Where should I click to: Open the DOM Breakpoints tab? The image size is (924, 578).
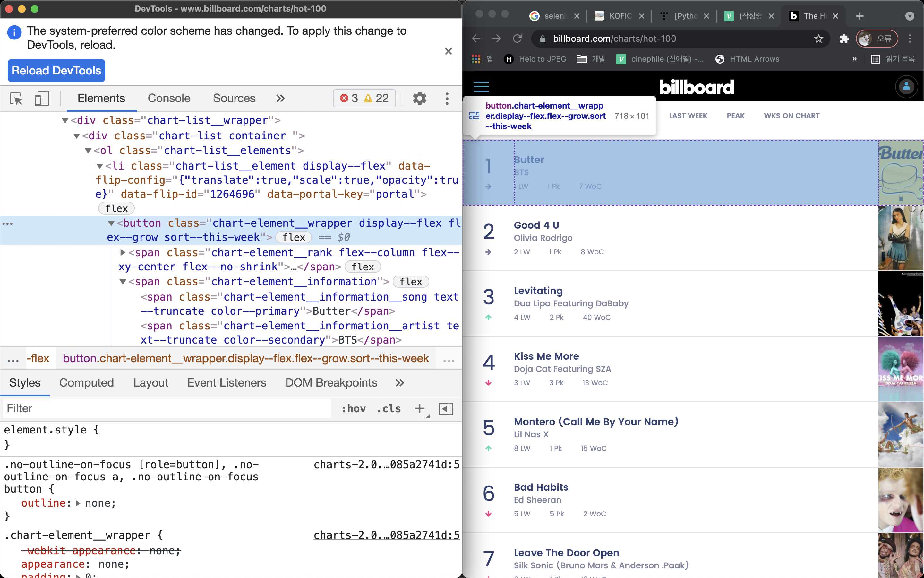coord(331,383)
